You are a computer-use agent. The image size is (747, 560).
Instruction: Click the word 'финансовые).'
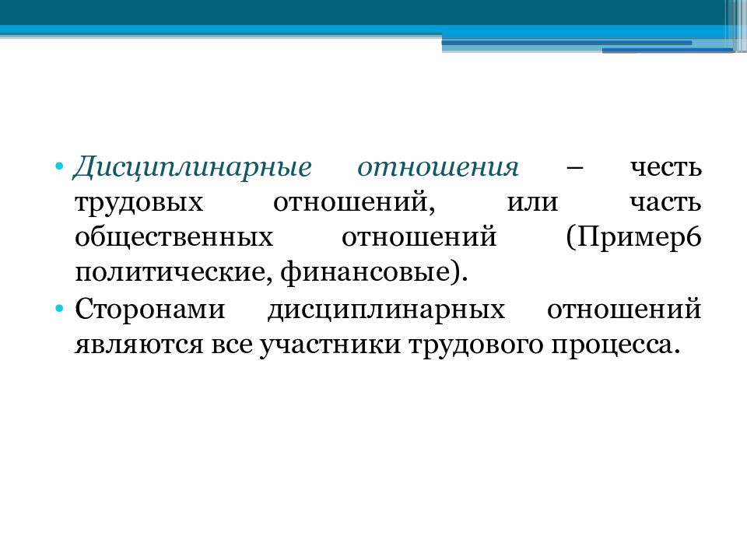click(x=374, y=273)
